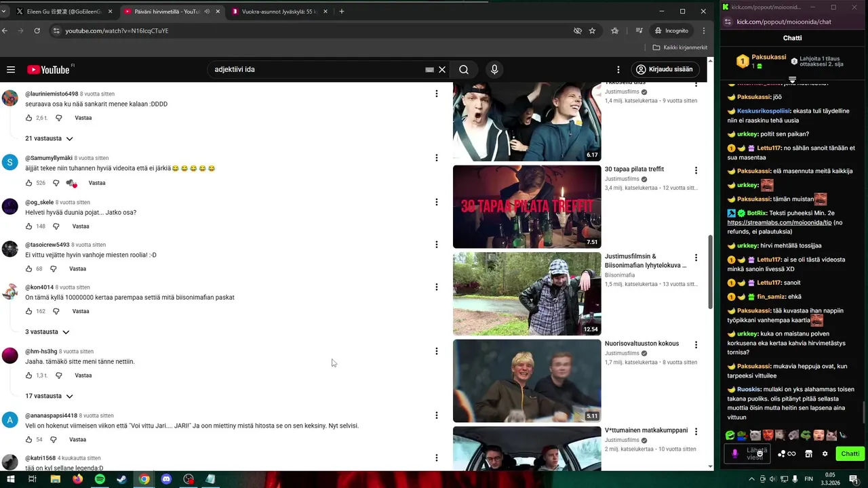
Task: Open the Incognito profile chip
Action: 672,30
